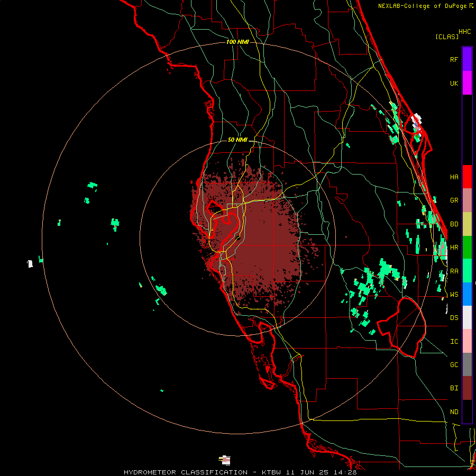The width and height of the screenshot is (476, 476).
Task: Click the light pink IC legend swatch
Action: [467, 341]
